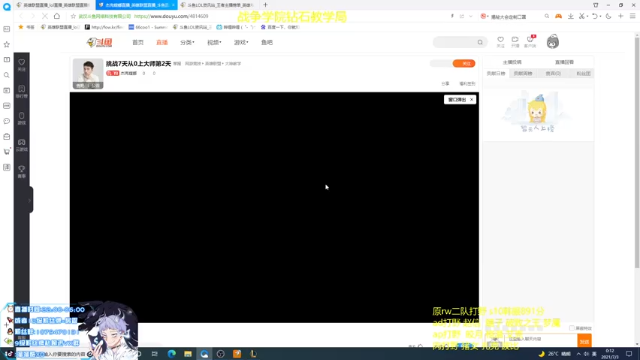Expand the 分类 dropdown menu

[x=187, y=42]
